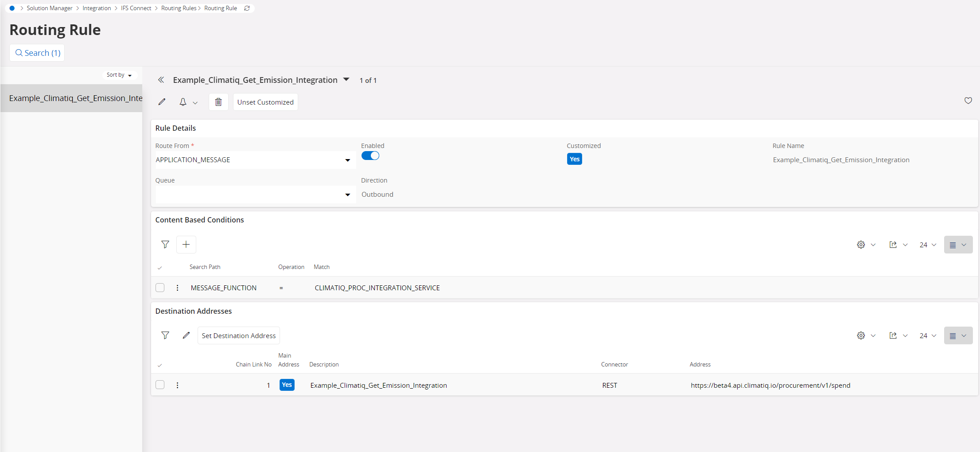This screenshot has width=980, height=452.
Task: Click the Customized Yes badge
Action: 575,159
